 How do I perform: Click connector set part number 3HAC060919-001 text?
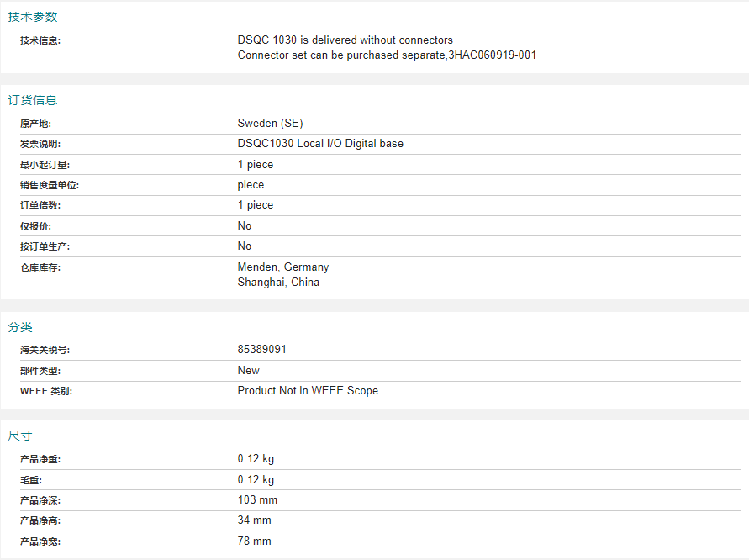492,55
